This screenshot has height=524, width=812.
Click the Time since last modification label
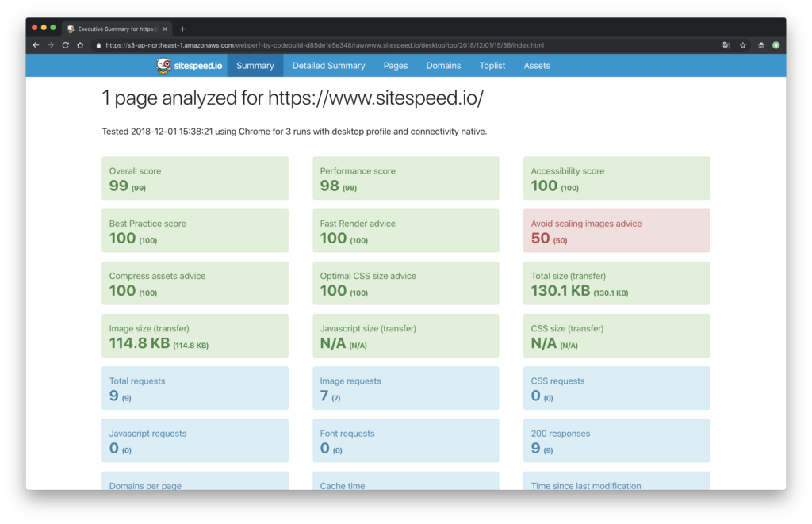586,486
